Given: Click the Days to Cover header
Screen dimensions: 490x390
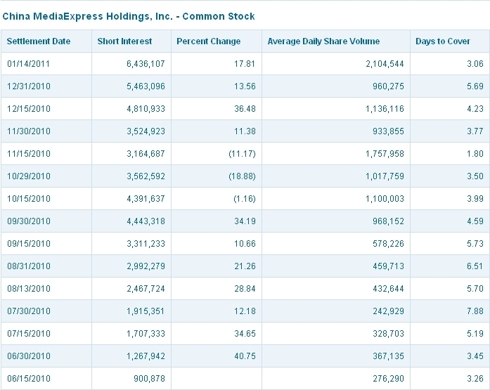Looking at the screenshot, I should tap(442, 41).
